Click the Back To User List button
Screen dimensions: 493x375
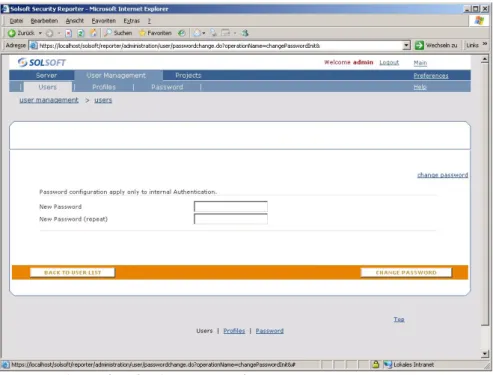coord(72,272)
